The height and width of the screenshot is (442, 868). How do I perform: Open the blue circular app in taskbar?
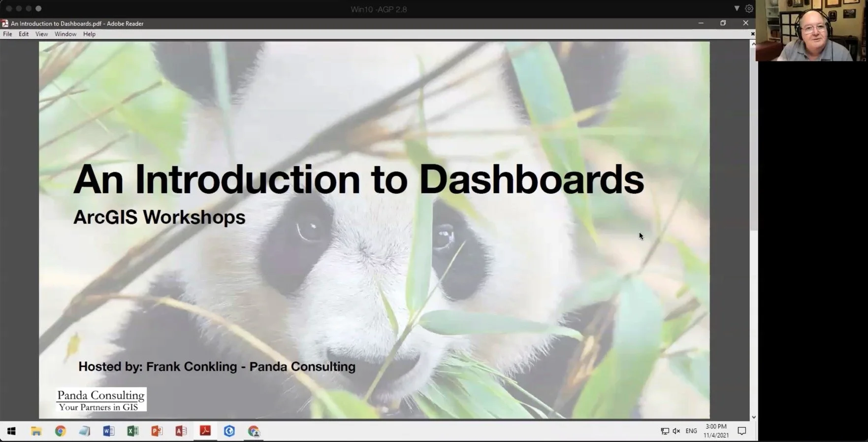[x=229, y=431]
